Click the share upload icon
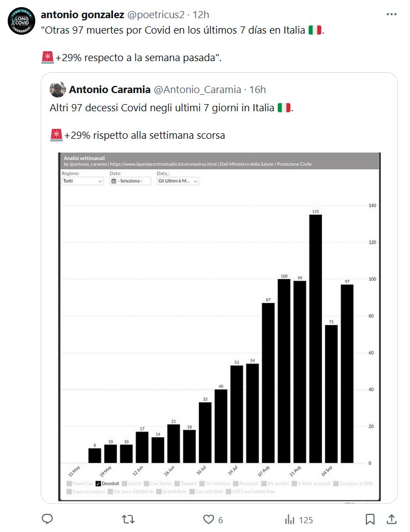 coord(391,519)
